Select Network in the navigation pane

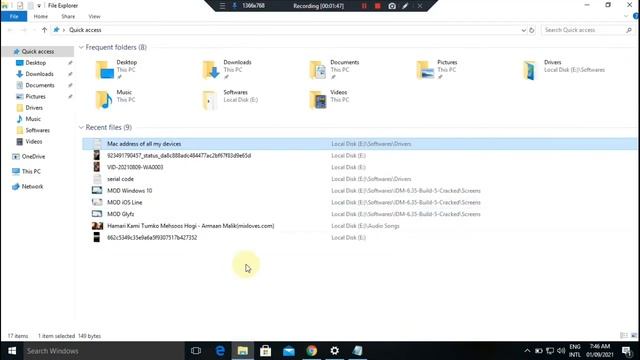pyautogui.click(x=32, y=187)
